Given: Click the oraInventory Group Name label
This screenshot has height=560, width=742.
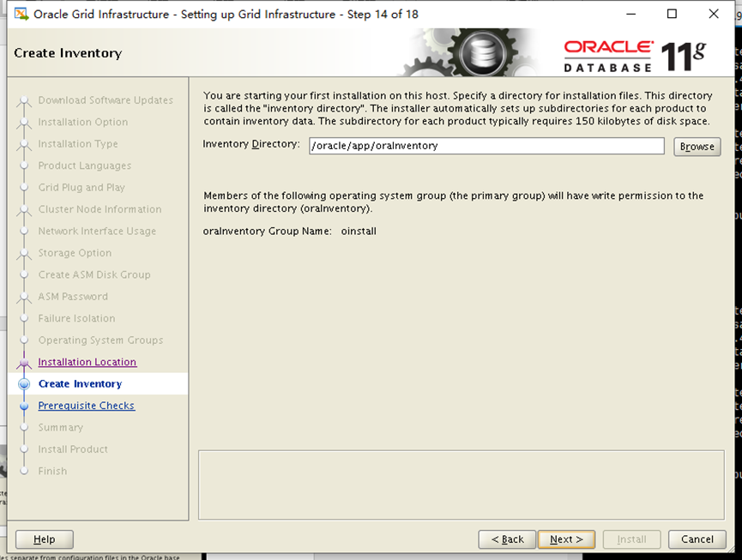Looking at the screenshot, I should (268, 232).
